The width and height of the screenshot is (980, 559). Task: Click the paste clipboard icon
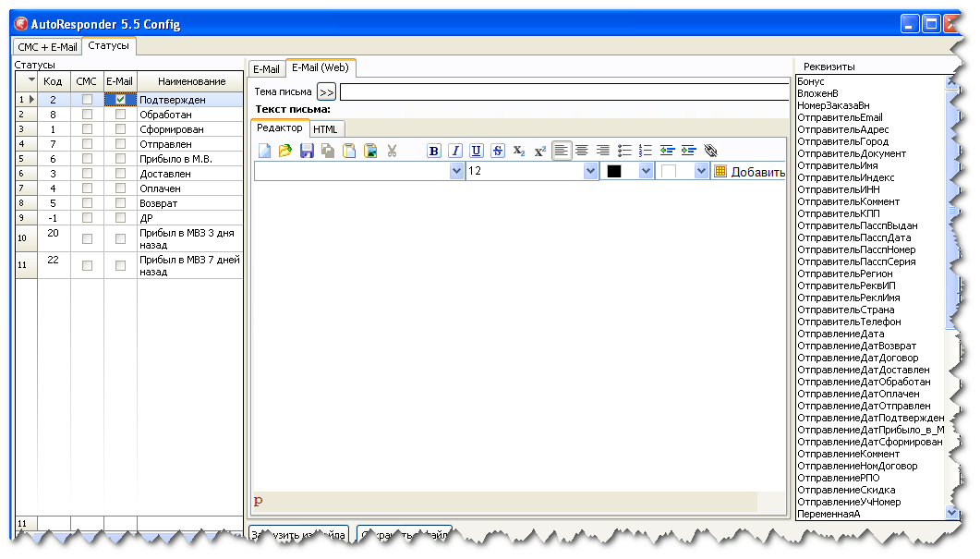(x=349, y=151)
